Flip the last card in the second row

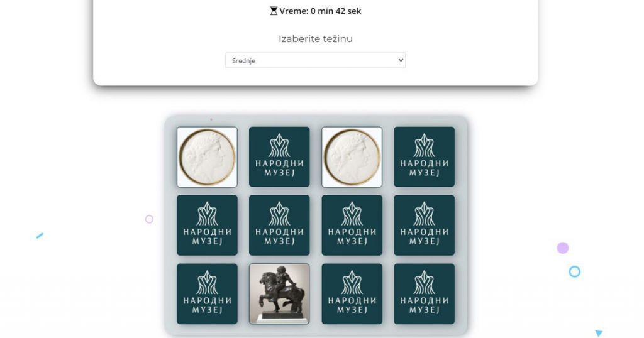tap(425, 225)
